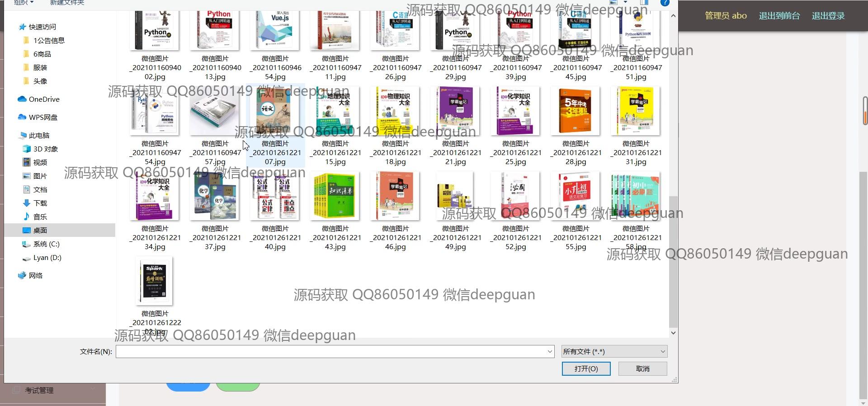The width and height of the screenshot is (868, 406).
Task: Click the 文件名 input field
Action: coord(331,351)
